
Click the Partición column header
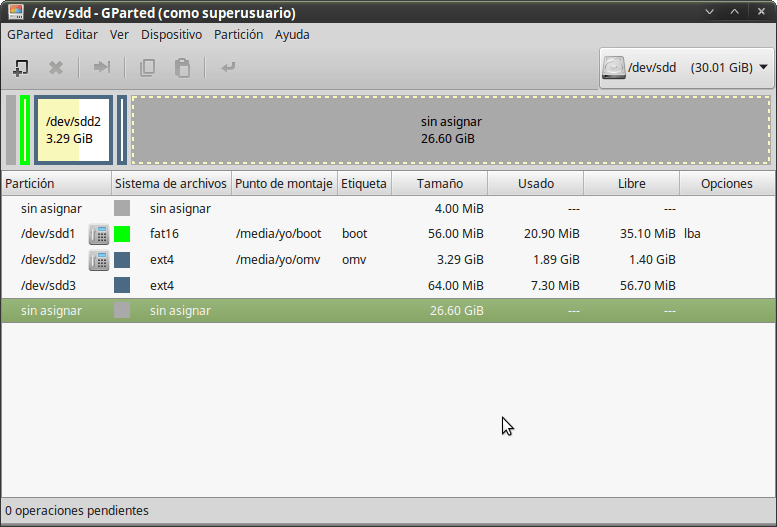pyautogui.click(x=56, y=183)
